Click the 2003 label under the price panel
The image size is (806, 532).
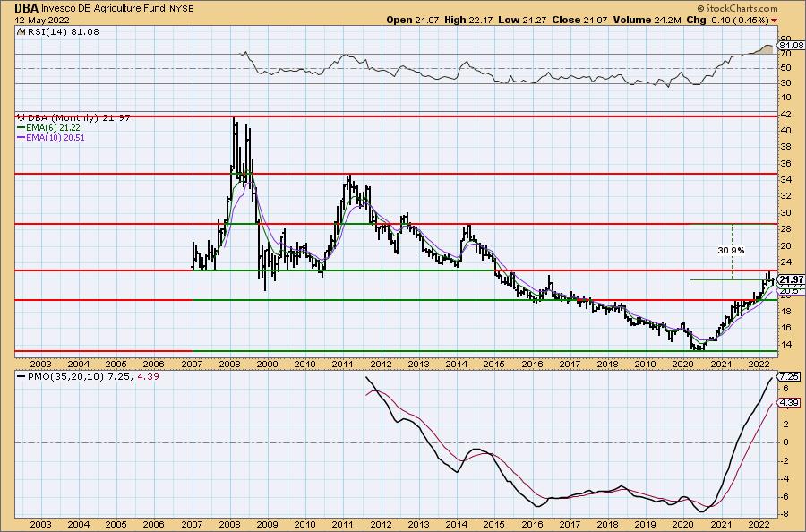tap(40, 364)
